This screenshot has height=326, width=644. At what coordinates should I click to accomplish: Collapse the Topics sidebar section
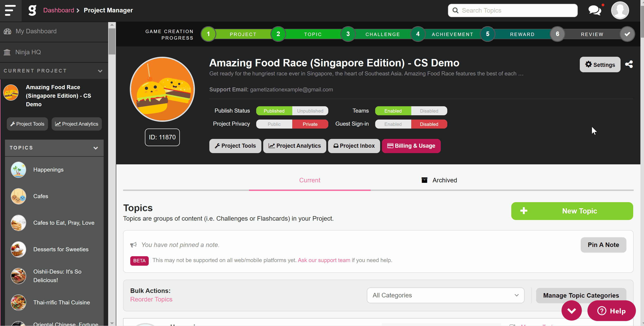96,148
